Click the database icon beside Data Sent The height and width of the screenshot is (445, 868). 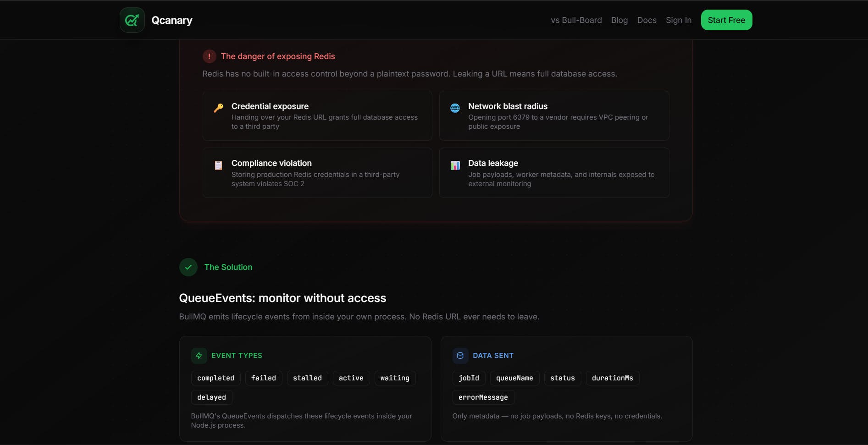pyautogui.click(x=460, y=356)
